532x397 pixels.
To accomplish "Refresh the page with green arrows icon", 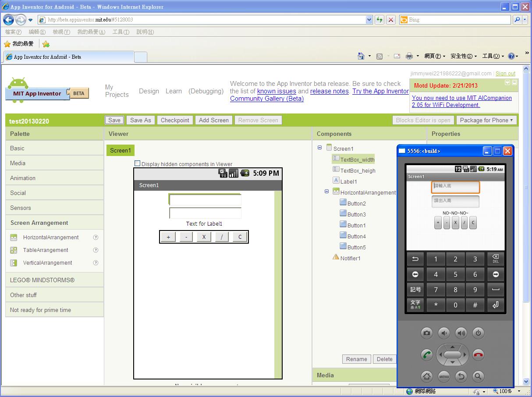I will tap(379, 20).
